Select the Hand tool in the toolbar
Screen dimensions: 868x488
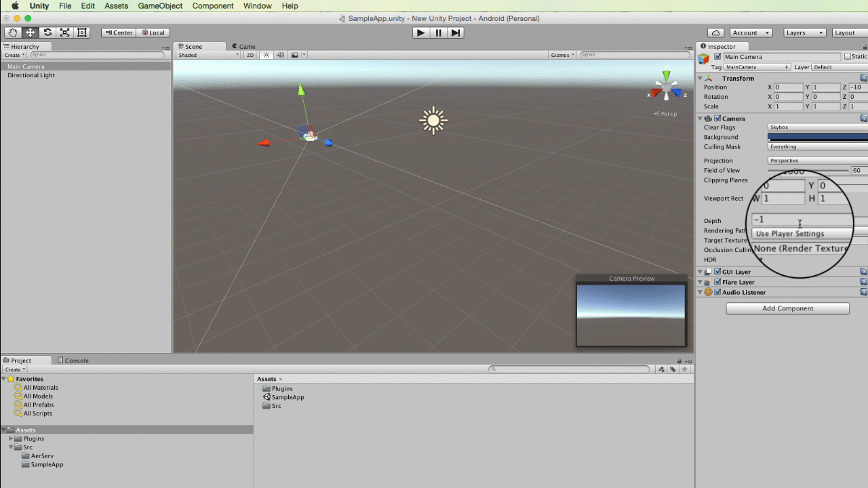click(x=12, y=32)
